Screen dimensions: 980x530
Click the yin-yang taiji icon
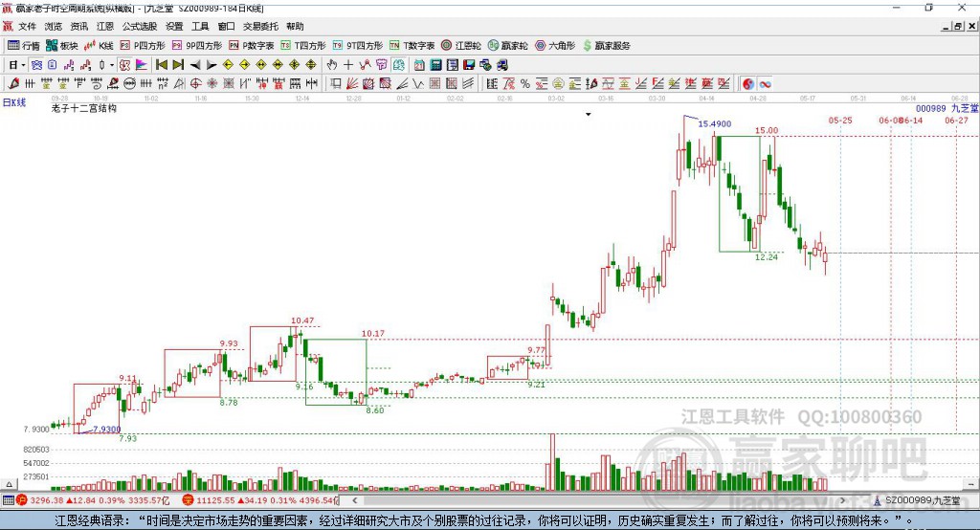coord(748,84)
